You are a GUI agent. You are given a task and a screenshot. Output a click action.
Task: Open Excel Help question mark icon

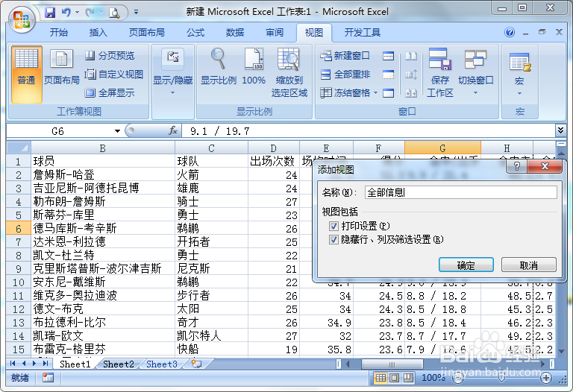(510, 32)
